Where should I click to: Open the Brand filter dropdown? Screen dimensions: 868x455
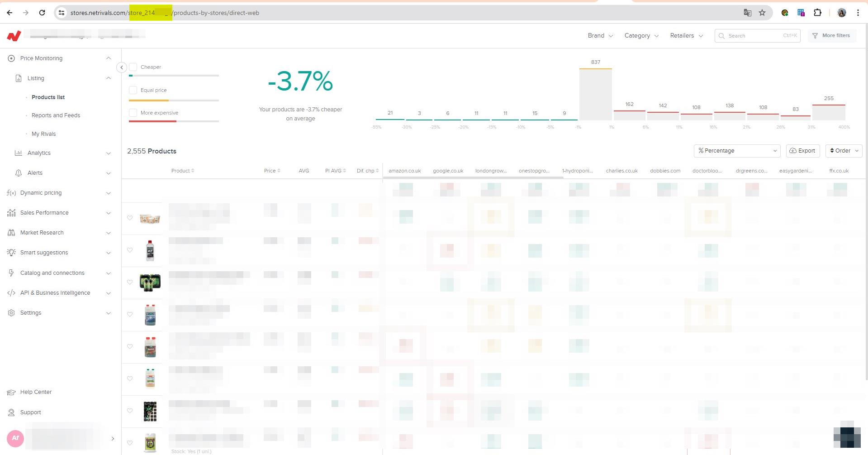click(x=600, y=36)
